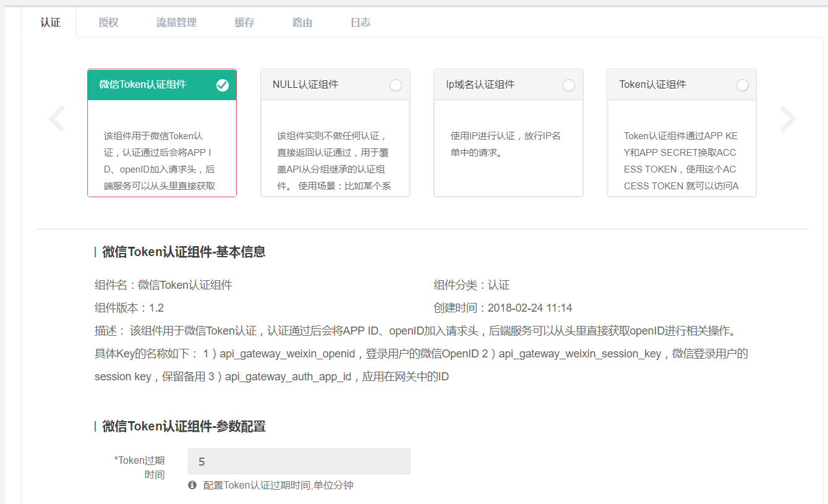Toggle the checked 微信Token认证组件 radio
The height and width of the screenshot is (504, 828).
[223, 85]
